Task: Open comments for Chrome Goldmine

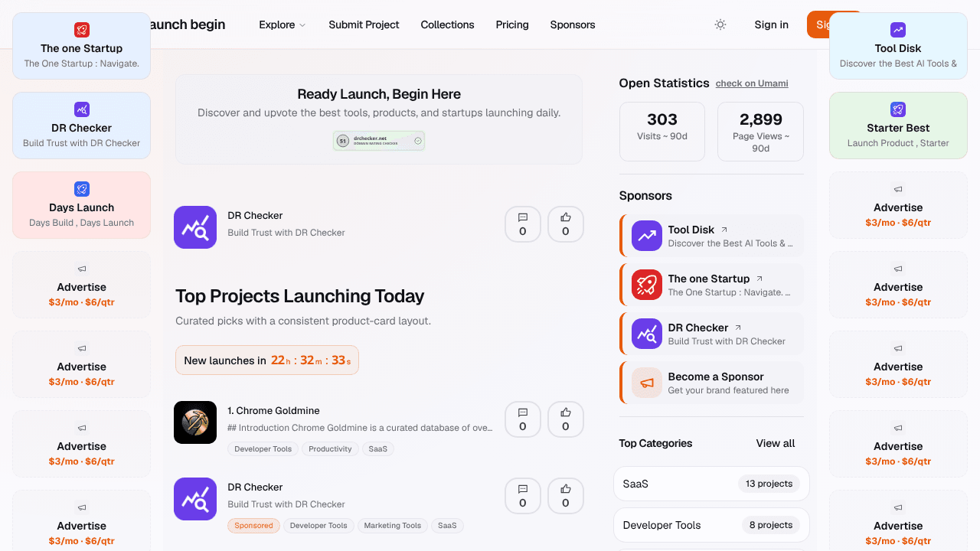Action: pyautogui.click(x=523, y=419)
